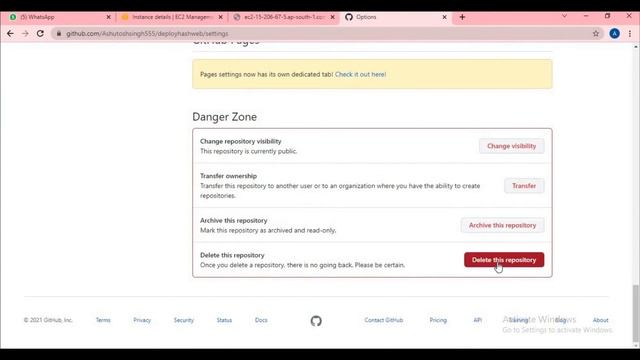
Task: Click the address bar URL
Action: (x=147, y=33)
